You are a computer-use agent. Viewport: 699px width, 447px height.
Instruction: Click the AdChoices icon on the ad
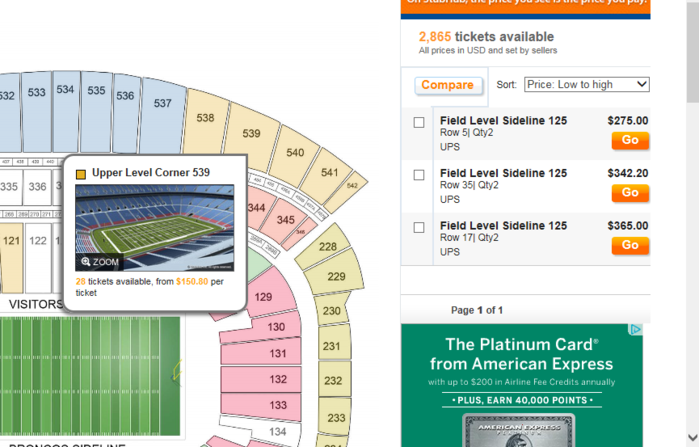click(x=635, y=329)
